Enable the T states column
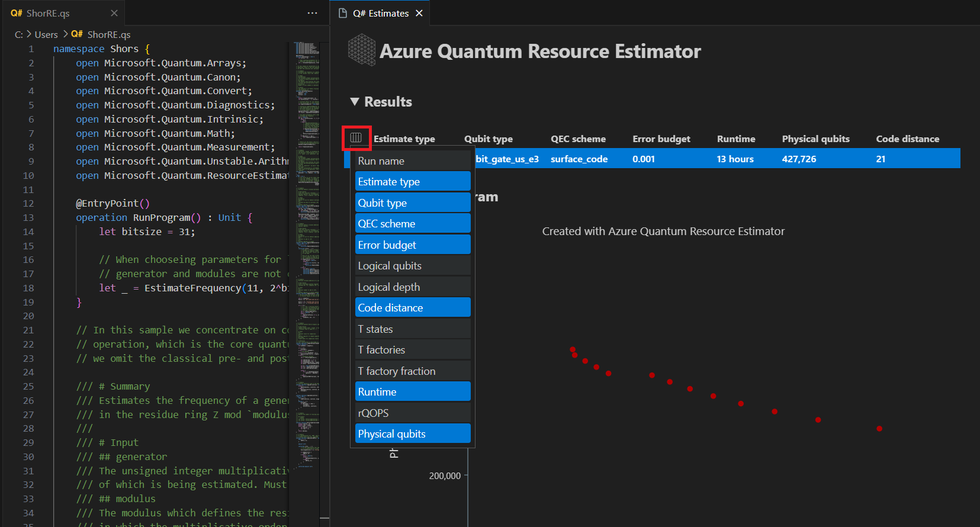The image size is (980, 527). 413,329
